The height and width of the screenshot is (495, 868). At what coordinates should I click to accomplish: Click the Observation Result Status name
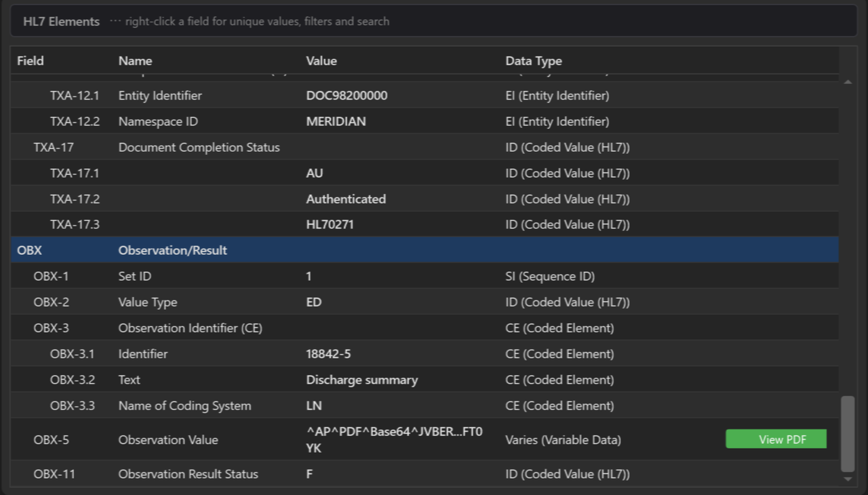[189, 474]
